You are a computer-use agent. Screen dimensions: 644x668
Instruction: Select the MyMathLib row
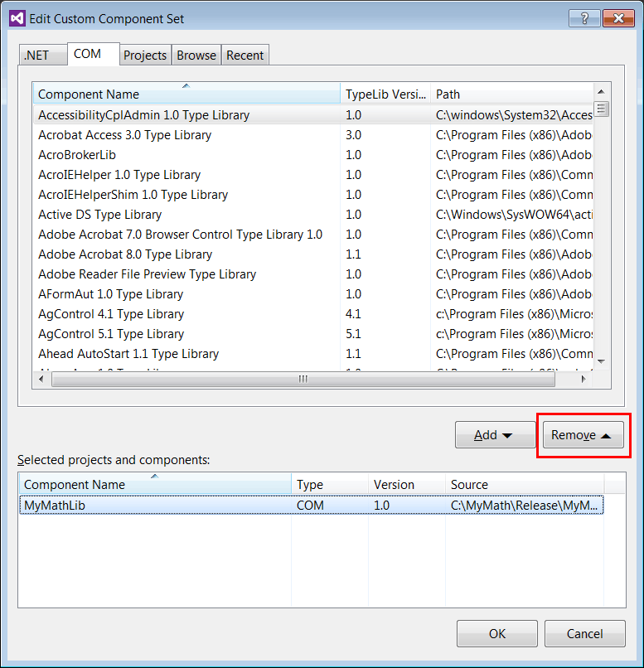coord(312,506)
